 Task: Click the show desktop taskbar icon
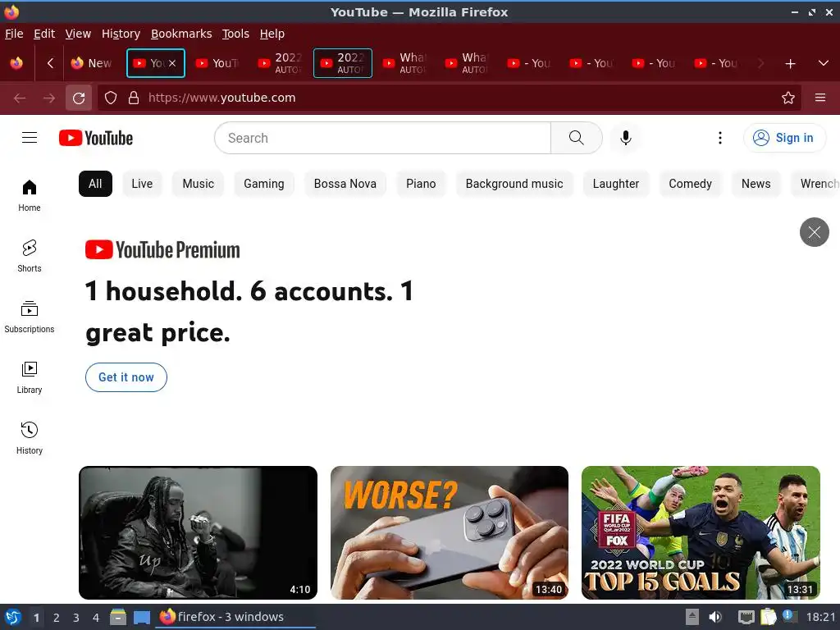click(141, 617)
